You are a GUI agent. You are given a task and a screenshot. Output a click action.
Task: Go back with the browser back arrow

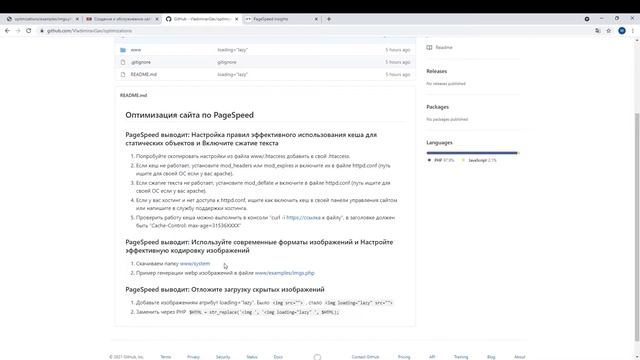coord(7,31)
